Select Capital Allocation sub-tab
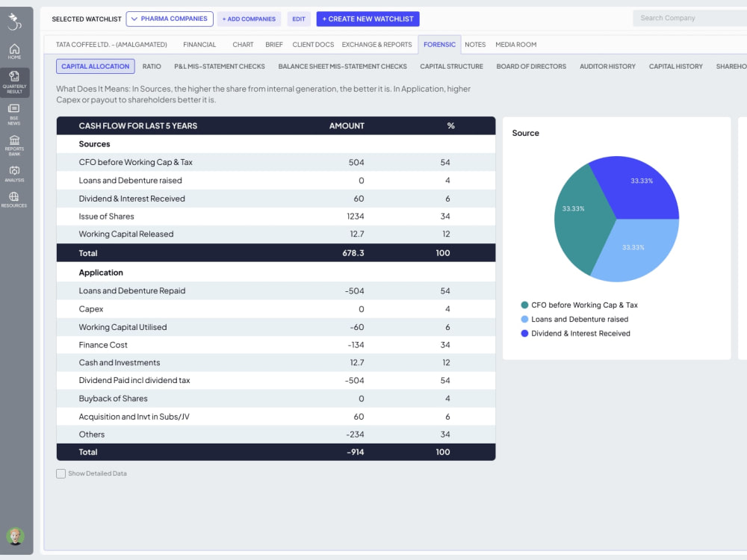The width and height of the screenshot is (747, 560). (x=96, y=66)
